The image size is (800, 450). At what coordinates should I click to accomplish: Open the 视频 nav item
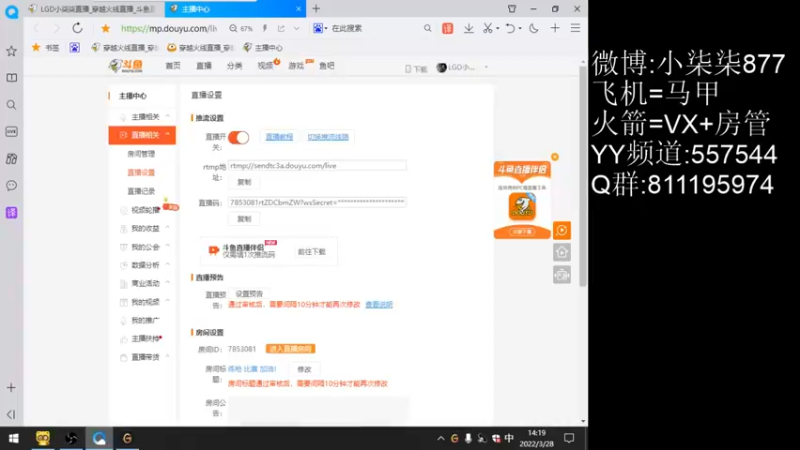(265, 66)
